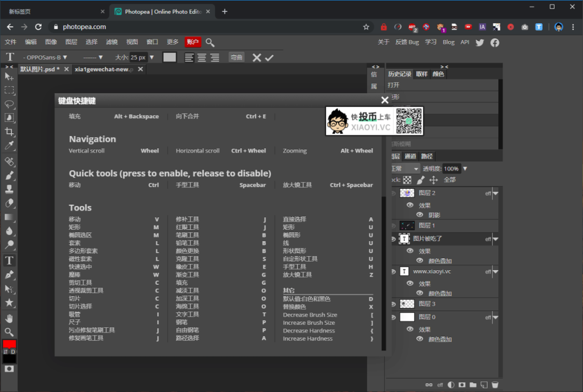Select the Crop tool in the toolbar

point(8,132)
